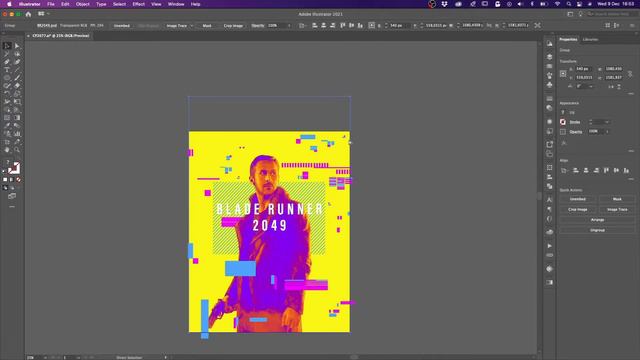Open the macOS Apple menu
Screen dimensions: 640x360
(9, 4)
